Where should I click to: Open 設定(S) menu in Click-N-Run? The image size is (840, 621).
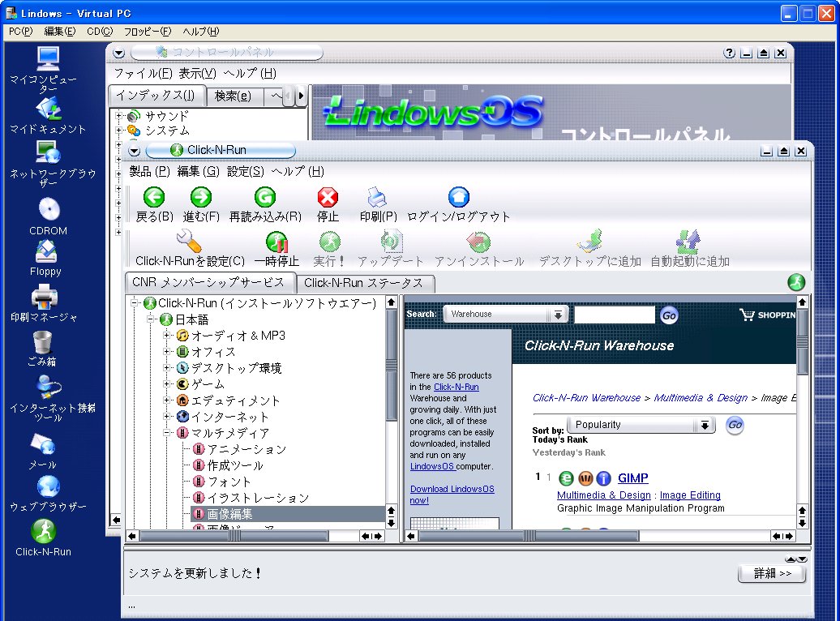pos(246,171)
